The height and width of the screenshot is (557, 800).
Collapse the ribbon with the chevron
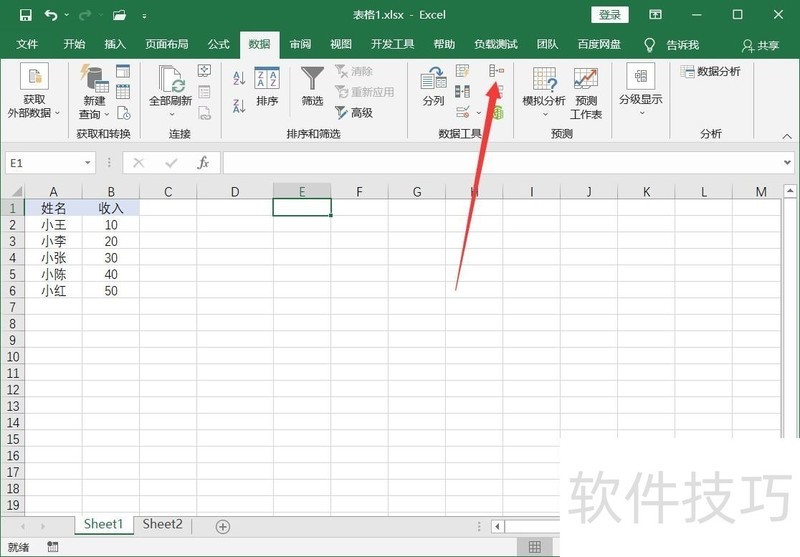pyautogui.click(x=787, y=136)
